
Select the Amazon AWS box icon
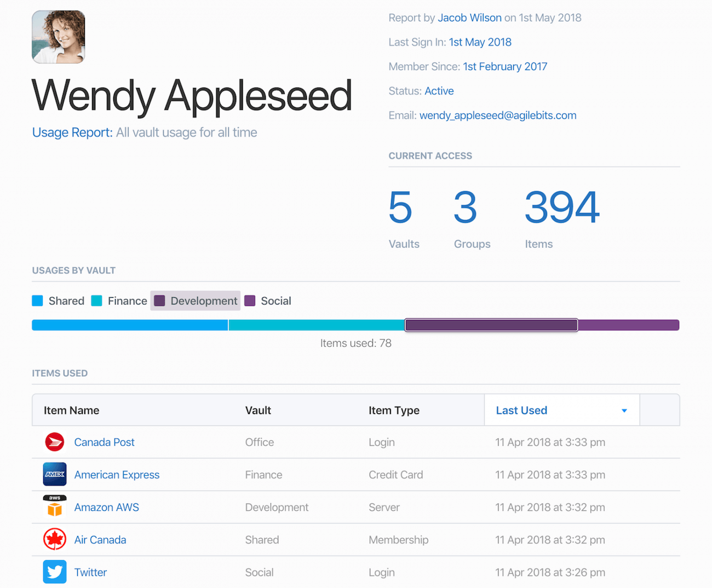54,507
